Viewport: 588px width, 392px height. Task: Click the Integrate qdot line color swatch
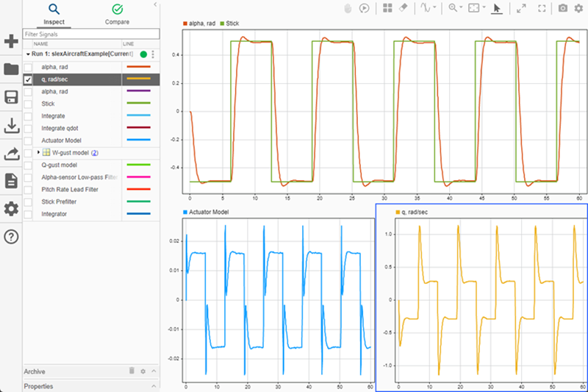click(x=138, y=128)
